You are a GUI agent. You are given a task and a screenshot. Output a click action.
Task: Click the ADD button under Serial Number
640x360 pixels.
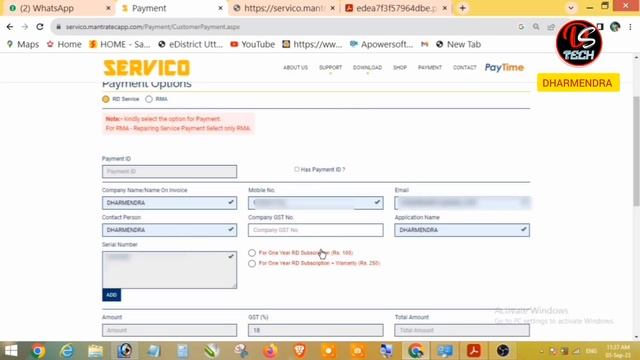tap(111, 295)
